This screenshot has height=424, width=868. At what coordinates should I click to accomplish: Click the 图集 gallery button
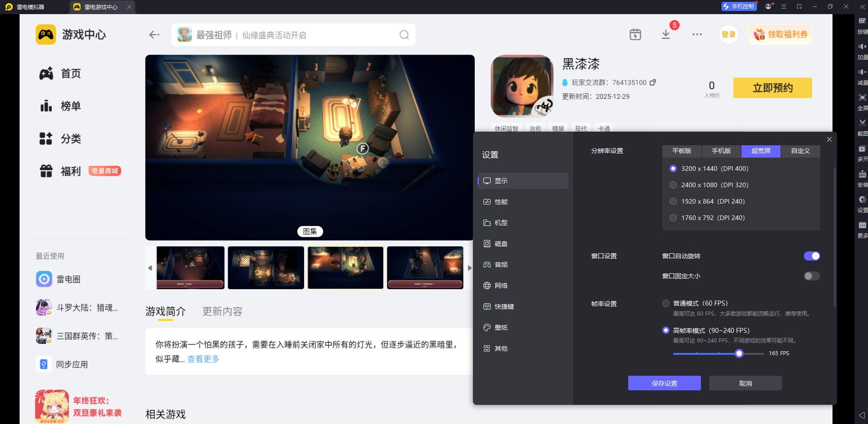[310, 231]
